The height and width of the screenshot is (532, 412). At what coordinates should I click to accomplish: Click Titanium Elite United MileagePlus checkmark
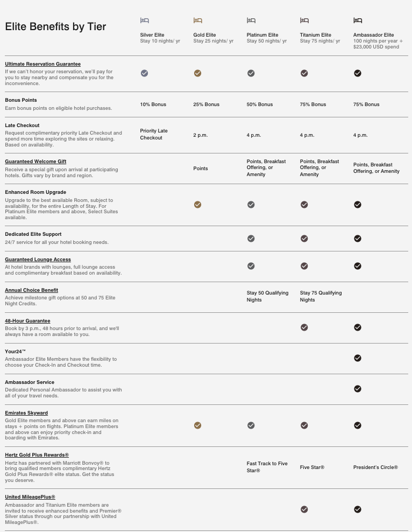click(304, 509)
